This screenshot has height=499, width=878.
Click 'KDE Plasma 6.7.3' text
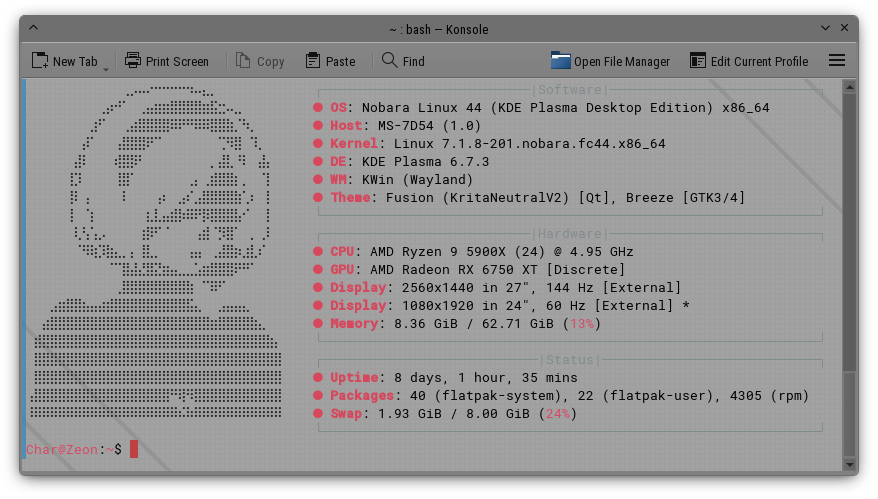click(x=425, y=161)
